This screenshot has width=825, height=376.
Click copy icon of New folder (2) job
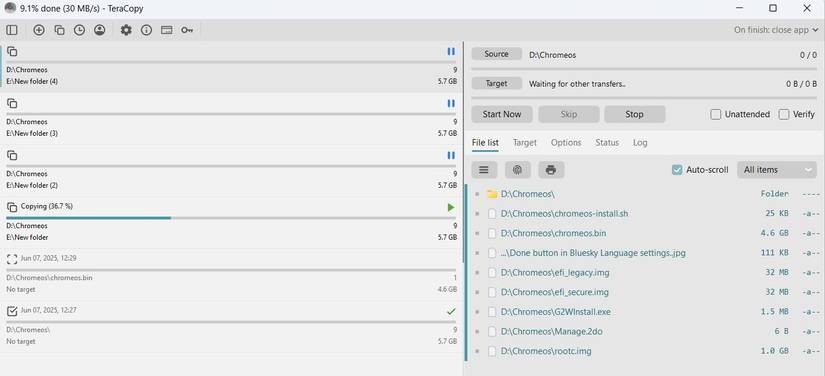point(12,155)
